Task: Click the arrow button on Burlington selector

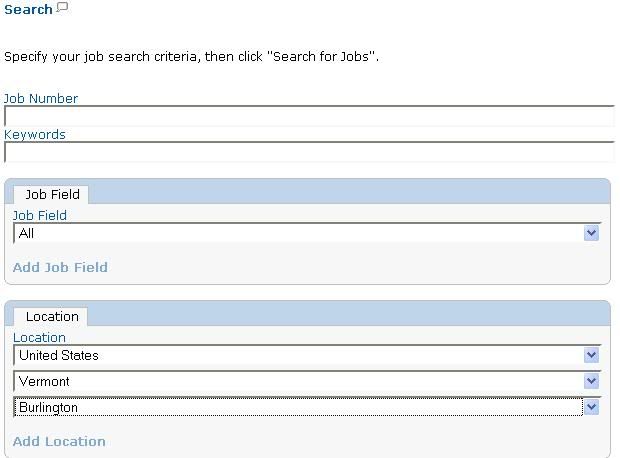Action: [x=591, y=407]
